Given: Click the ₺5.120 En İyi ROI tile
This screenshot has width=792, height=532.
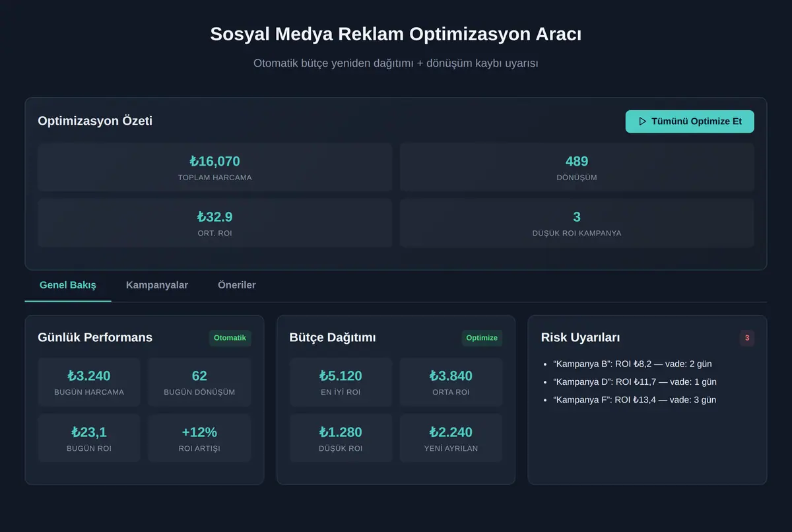Looking at the screenshot, I should (341, 382).
